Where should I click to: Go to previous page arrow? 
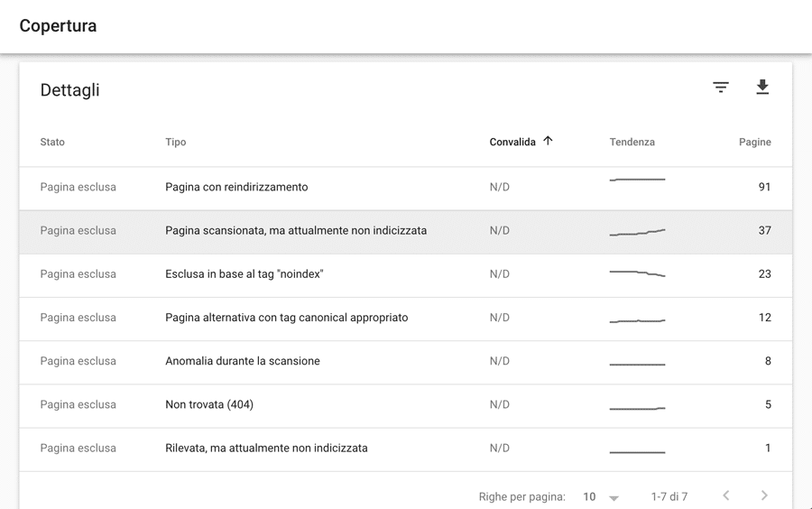pyautogui.click(x=726, y=495)
